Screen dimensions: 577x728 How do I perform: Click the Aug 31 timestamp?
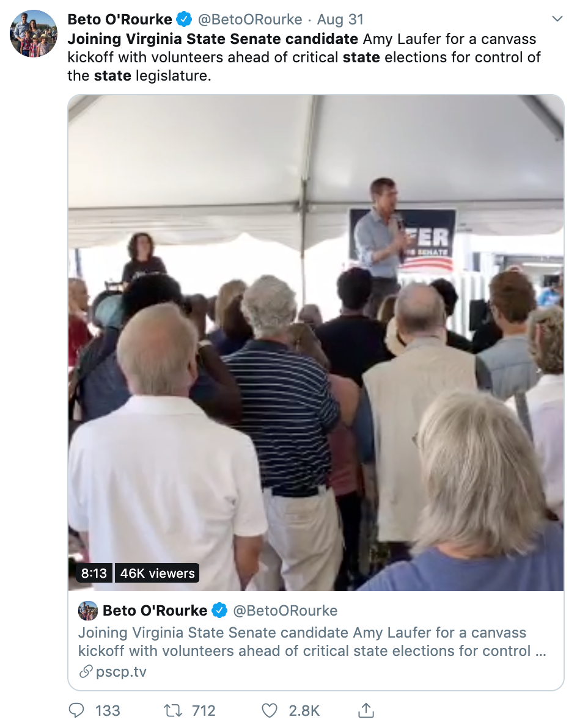[340, 20]
